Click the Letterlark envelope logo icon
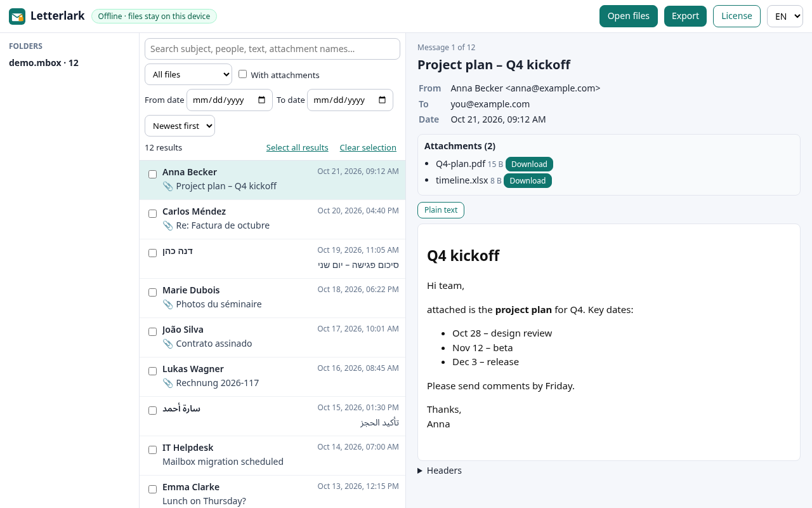Screen dimensions: 812x508 17,17
